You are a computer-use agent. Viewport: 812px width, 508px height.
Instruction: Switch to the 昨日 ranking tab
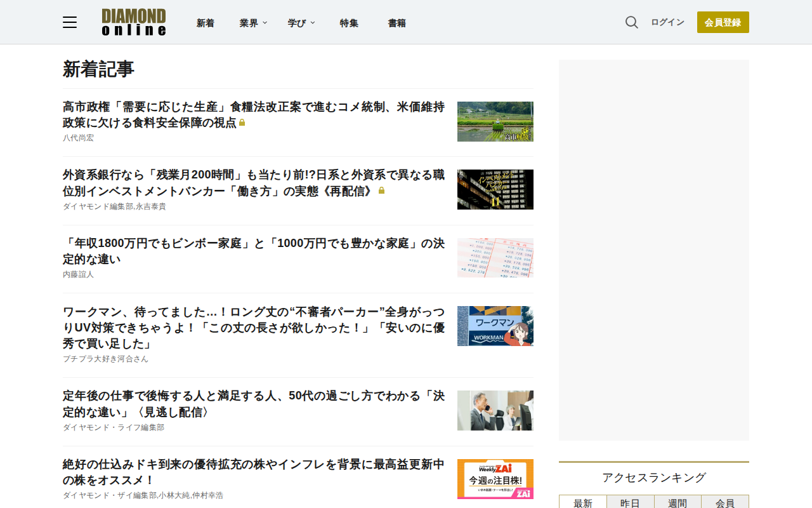point(630,502)
